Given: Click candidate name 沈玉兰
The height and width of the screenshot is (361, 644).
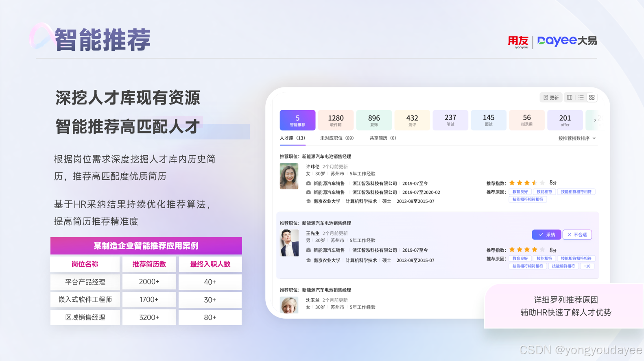Looking at the screenshot, I should (x=313, y=300).
